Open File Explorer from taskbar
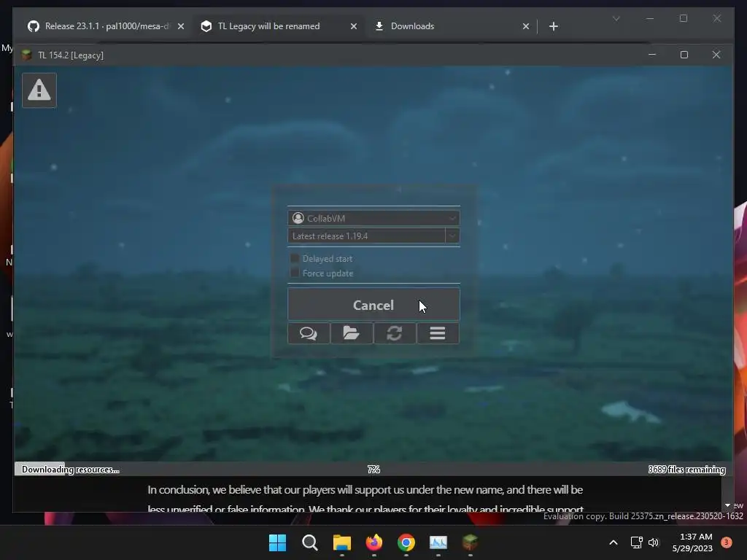The image size is (747, 560). click(341, 542)
